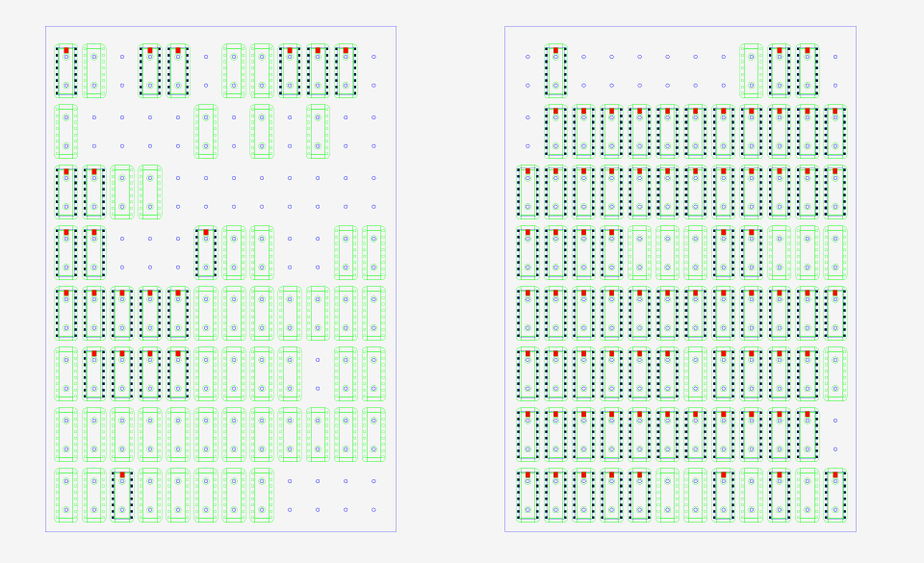Click the green socket at the left panel's bottom-left corner
Viewport: 924px width, 563px height.
(x=64, y=496)
